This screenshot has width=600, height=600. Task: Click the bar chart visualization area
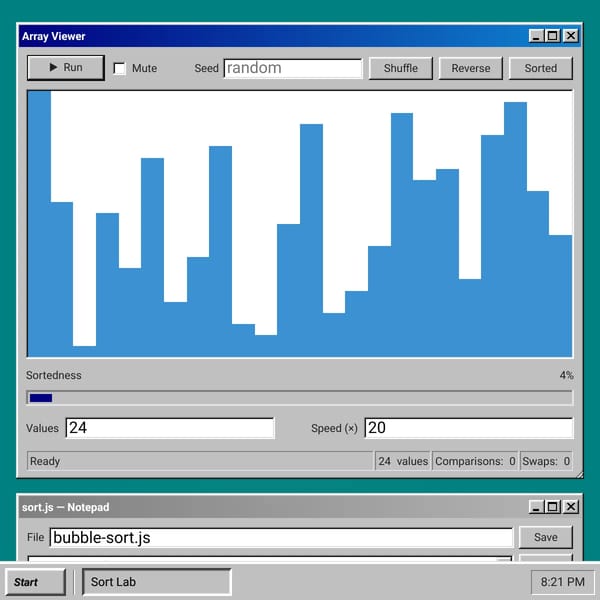[x=300, y=224]
